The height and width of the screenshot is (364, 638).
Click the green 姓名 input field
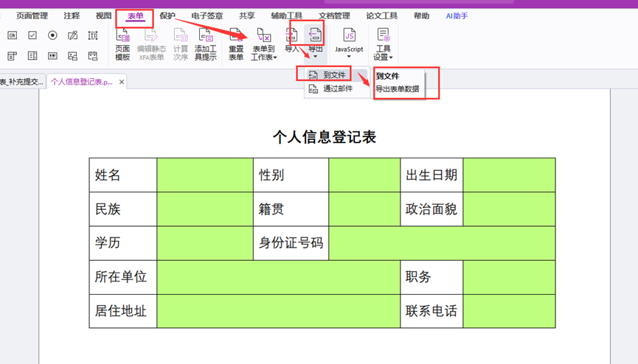(x=204, y=175)
